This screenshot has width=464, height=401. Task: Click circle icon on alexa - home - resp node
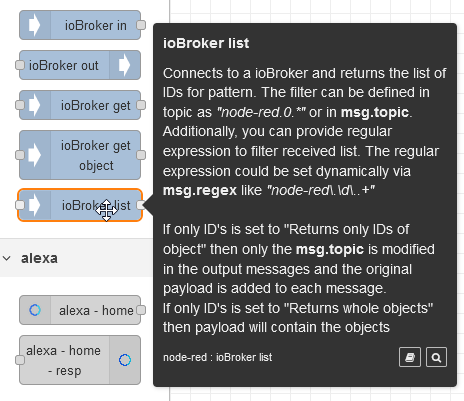click(x=125, y=360)
